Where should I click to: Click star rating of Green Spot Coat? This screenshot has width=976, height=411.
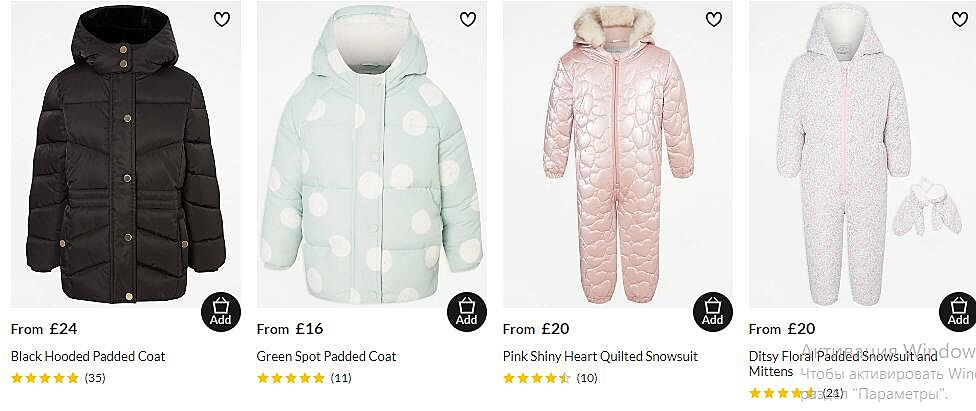pos(291,378)
